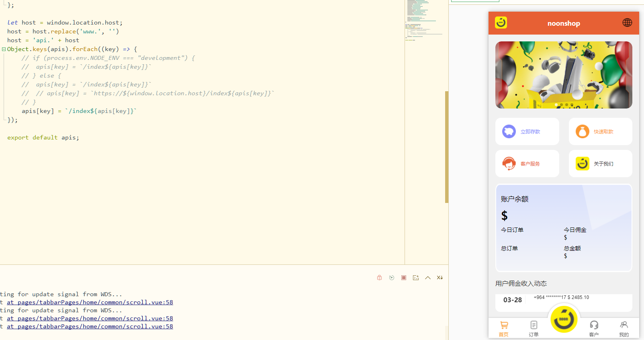The image size is (644, 340).
Task: Open the 首页 home tab
Action: [x=504, y=328]
